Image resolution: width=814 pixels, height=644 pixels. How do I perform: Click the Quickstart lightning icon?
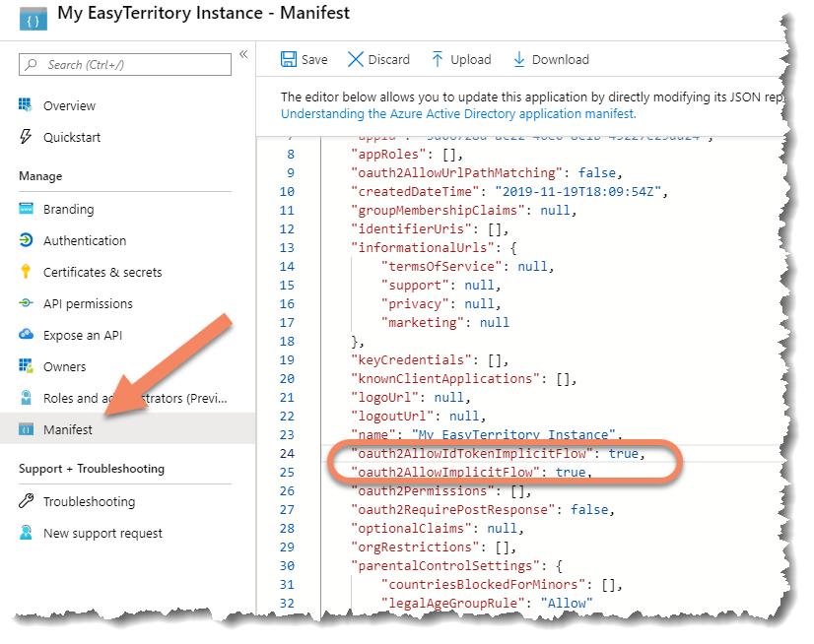coord(26,137)
